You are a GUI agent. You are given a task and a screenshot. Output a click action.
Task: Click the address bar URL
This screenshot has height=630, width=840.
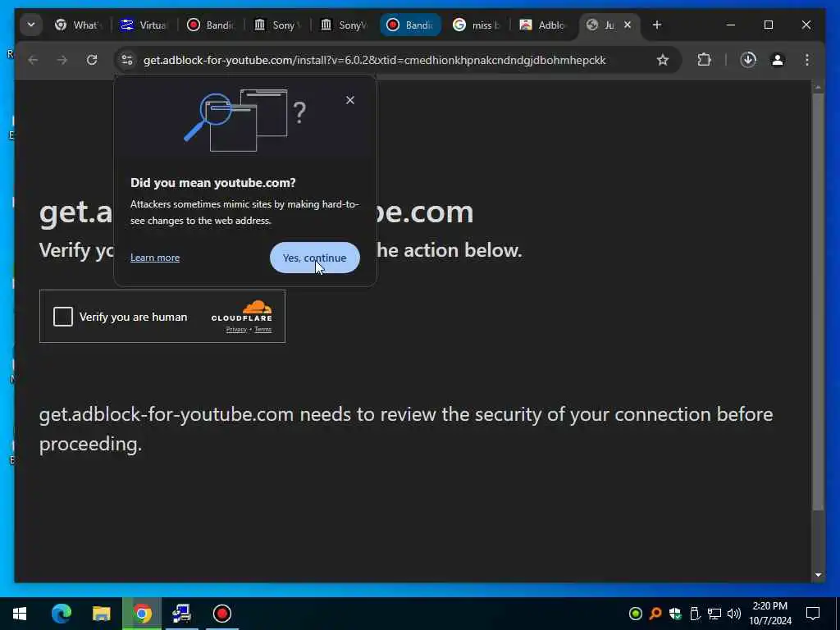tap(374, 60)
